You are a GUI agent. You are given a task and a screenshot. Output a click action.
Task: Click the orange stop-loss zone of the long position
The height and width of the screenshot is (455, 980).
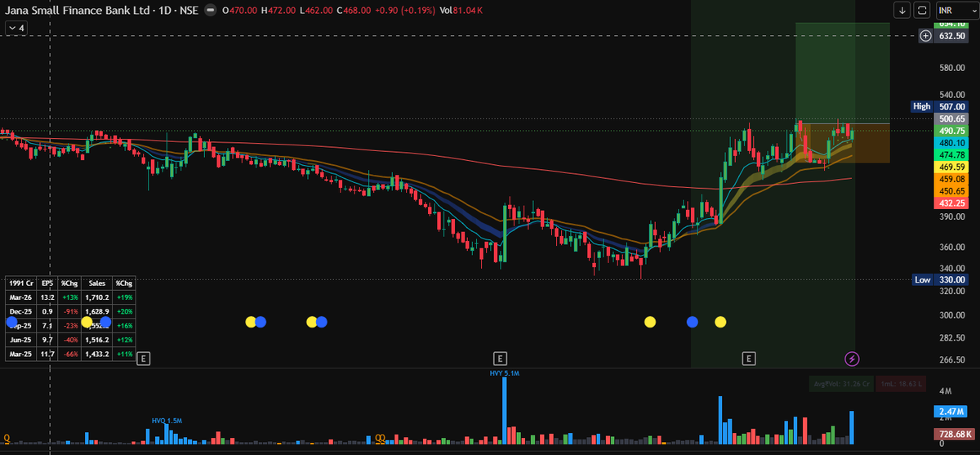[x=842, y=143]
